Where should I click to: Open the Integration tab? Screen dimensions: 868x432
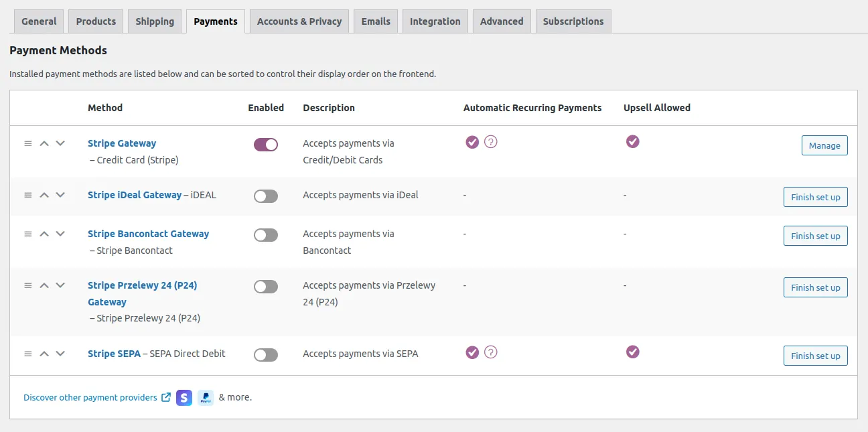[x=435, y=21]
